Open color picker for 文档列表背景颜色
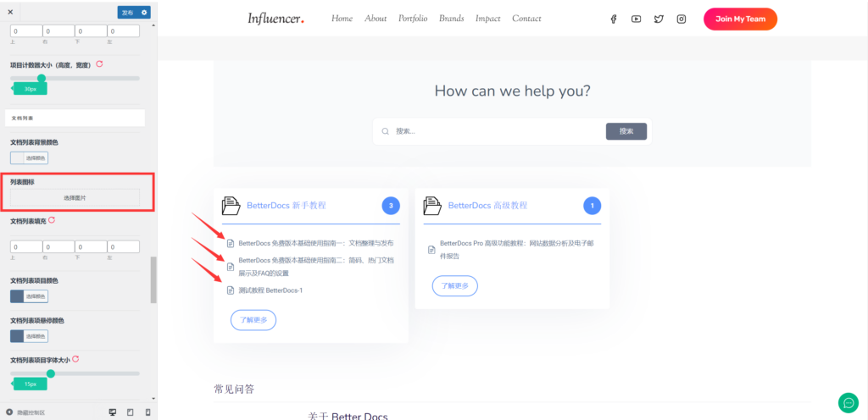This screenshot has width=868, height=420. pyautogui.click(x=29, y=158)
